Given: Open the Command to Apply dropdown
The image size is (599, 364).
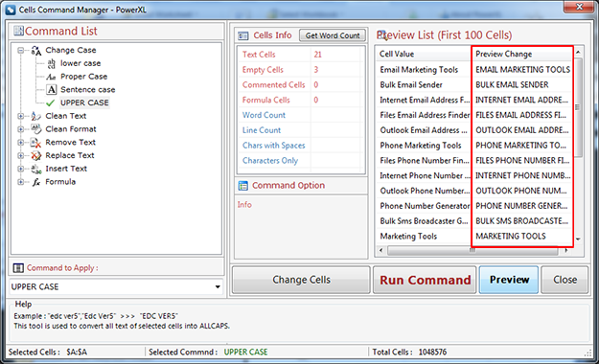Looking at the screenshot, I should point(218,286).
